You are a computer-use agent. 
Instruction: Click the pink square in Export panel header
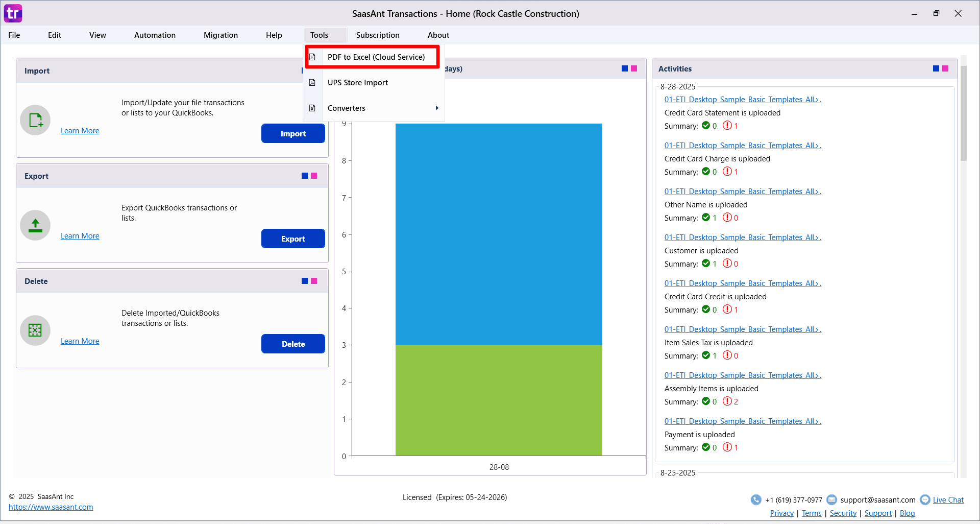tap(314, 176)
